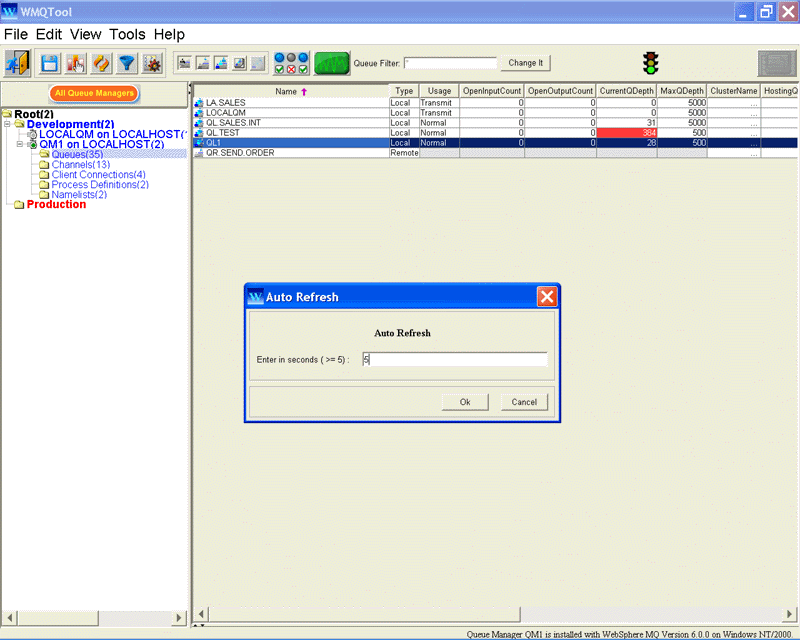Click the queue icon beside QL.SALES.INT
Screen dimensions: 800x640
point(199,123)
